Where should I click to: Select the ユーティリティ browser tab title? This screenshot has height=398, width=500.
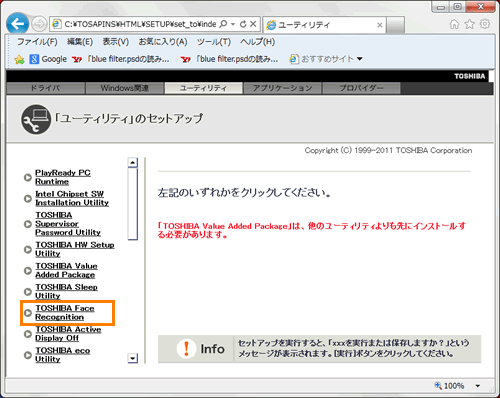pyautogui.click(x=304, y=25)
